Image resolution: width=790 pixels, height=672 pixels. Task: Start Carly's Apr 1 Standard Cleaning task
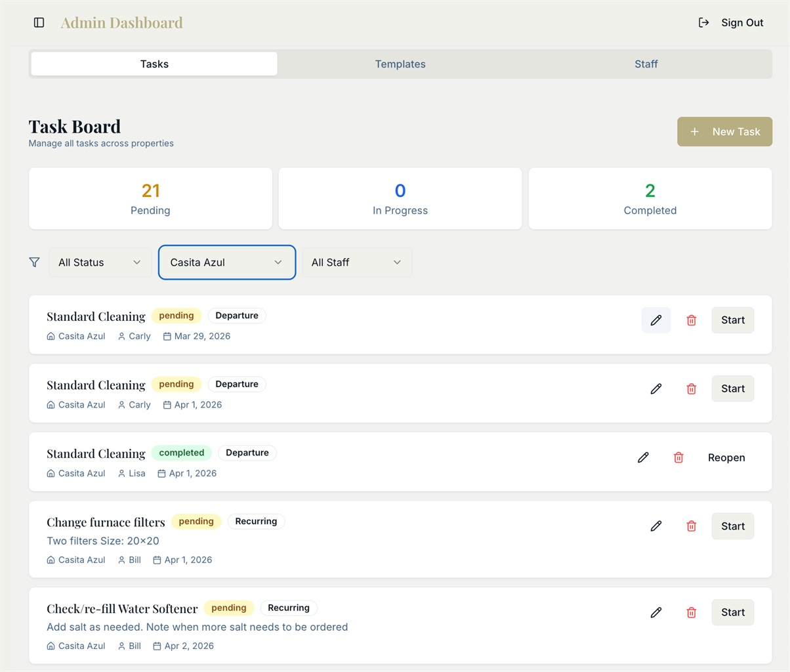[x=733, y=388]
